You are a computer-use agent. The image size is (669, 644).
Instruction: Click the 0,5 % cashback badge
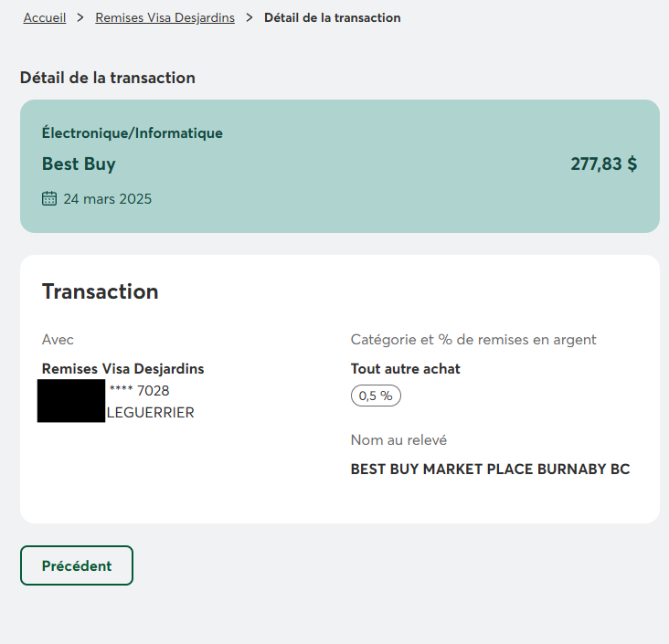tap(376, 396)
